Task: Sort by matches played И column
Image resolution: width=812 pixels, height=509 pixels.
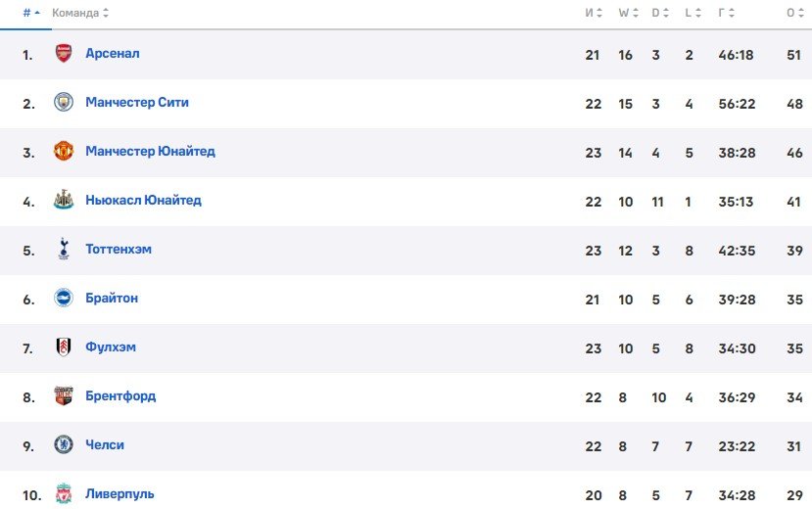Action: 594,13
